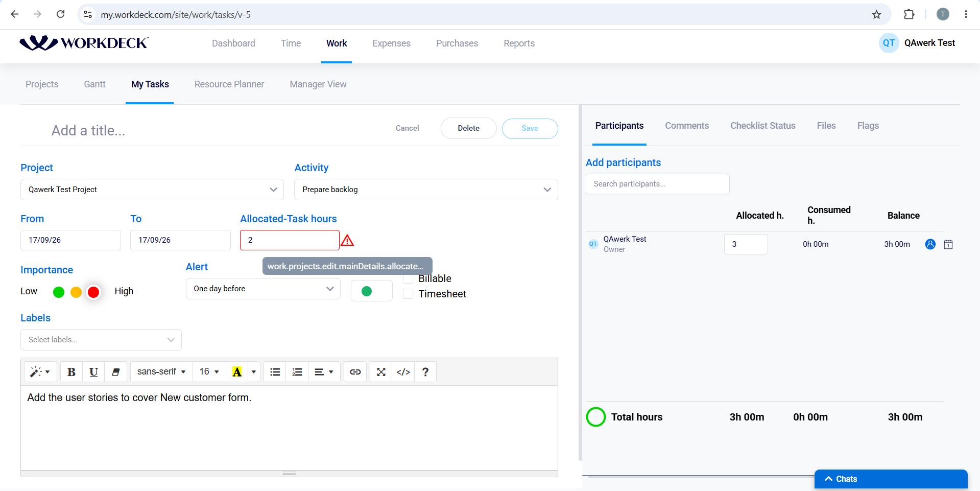Open the Alert One day before dropdown
This screenshot has width=980, height=491.
(x=263, y=289)
